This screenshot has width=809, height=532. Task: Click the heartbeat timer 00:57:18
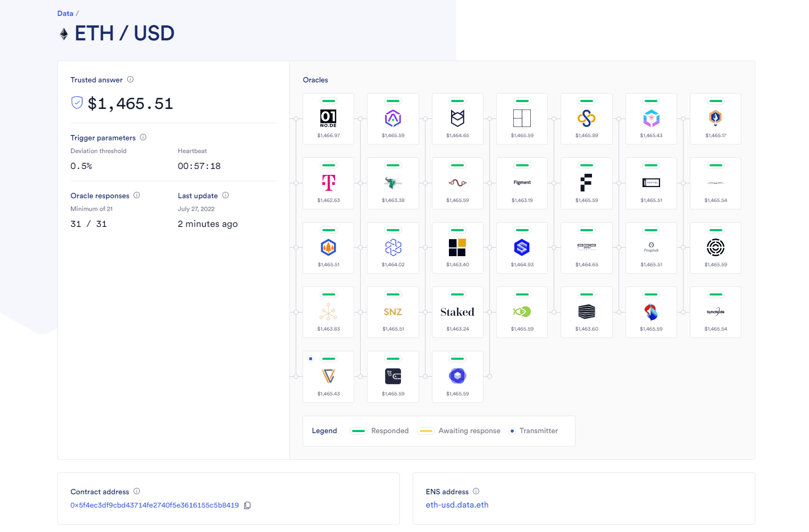(x=199, y=166)
